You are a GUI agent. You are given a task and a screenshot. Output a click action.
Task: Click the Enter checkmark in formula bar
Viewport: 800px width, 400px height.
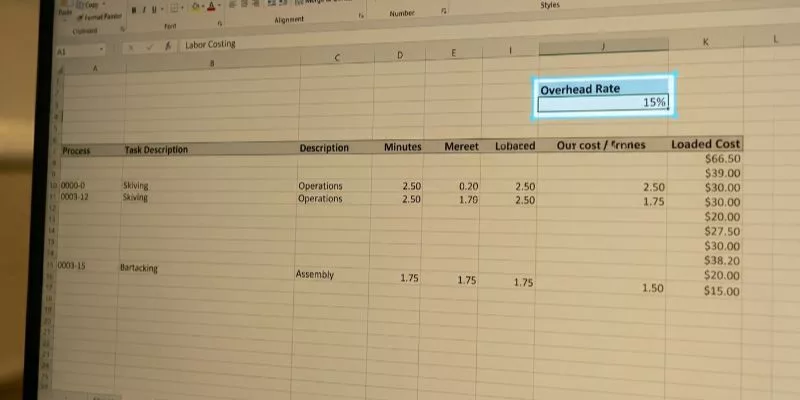pyautogui.click(x=149, y=47)
